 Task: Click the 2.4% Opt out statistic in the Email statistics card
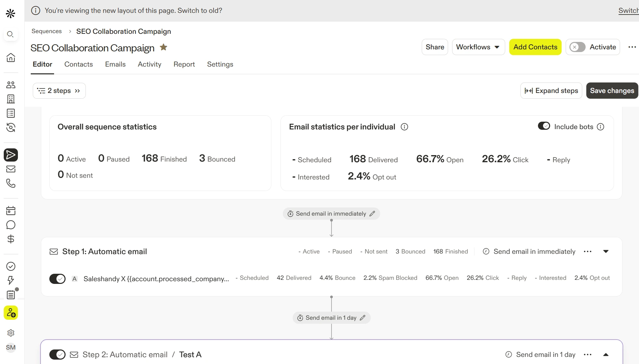tap(372, 176)
